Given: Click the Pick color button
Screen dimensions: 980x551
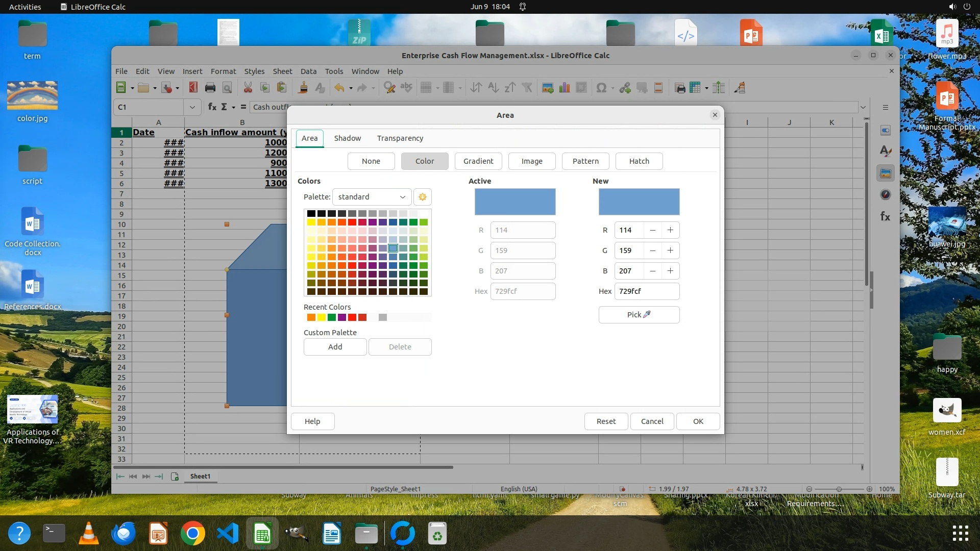Looking at the screenshot, I should [639, 315].
